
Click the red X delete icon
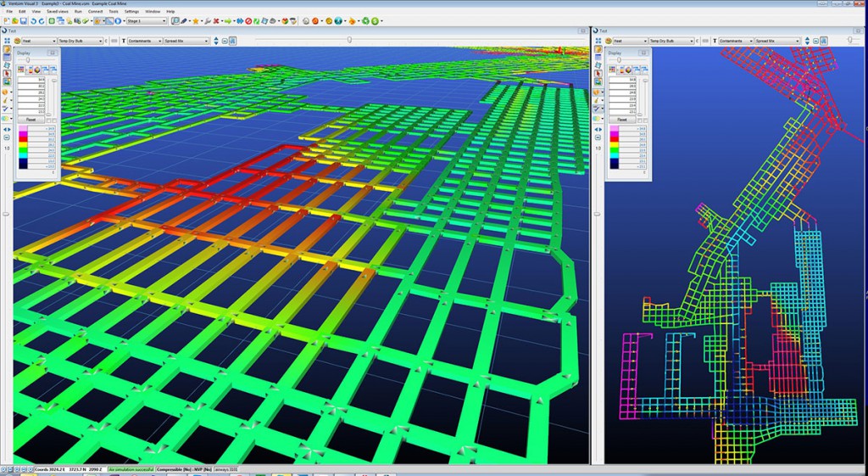216,21
